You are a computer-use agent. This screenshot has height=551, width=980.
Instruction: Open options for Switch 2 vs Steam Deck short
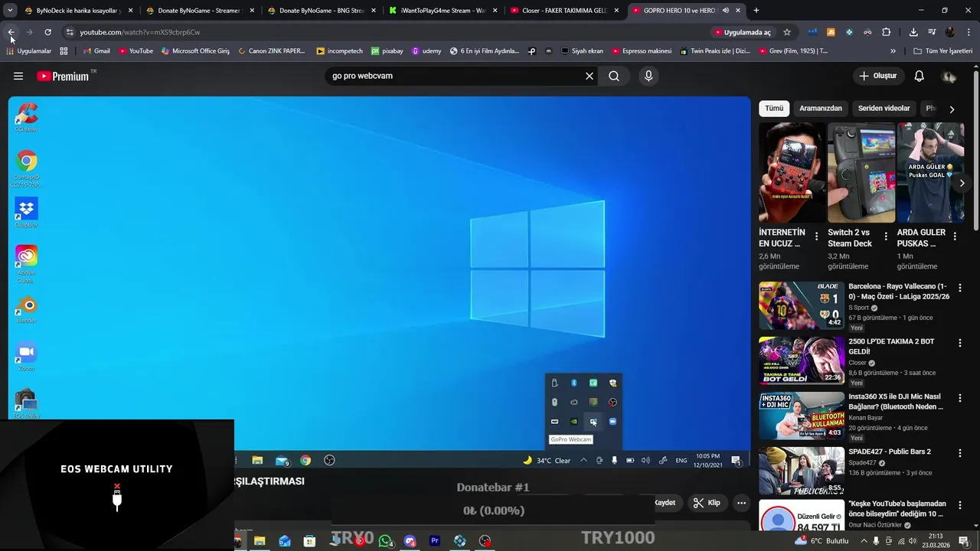[x=886, y=236]
